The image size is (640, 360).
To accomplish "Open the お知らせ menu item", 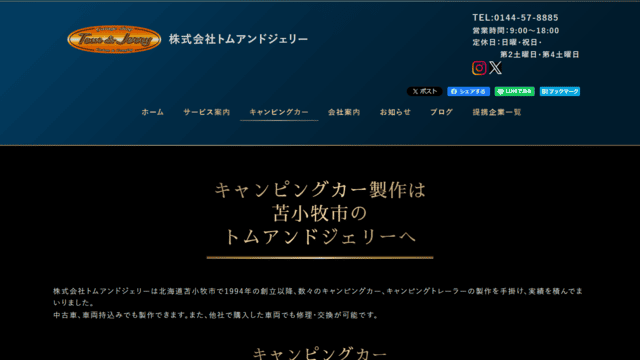I will (395, 112).
